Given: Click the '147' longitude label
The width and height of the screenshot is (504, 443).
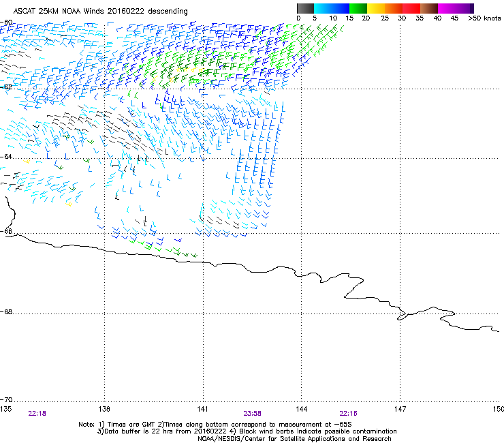Looking at the screenshot, I should click(400, 409).
